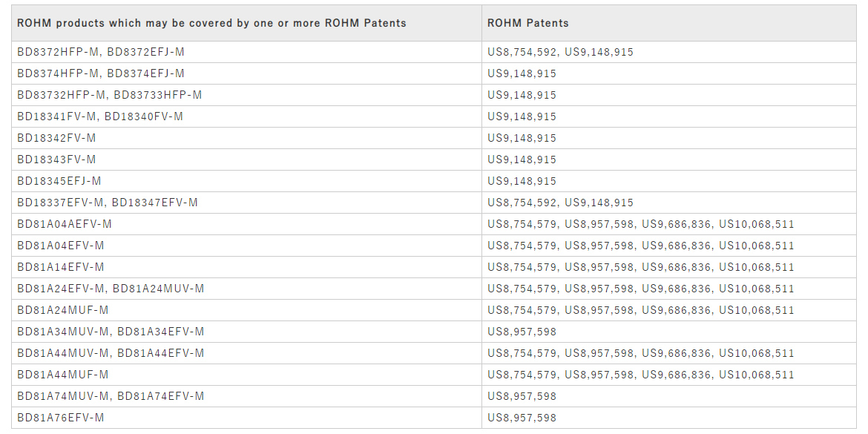868x434 pixels.
Task: Click the ROHM products column header
Action: pyautogui.click(x=246, y=23)
